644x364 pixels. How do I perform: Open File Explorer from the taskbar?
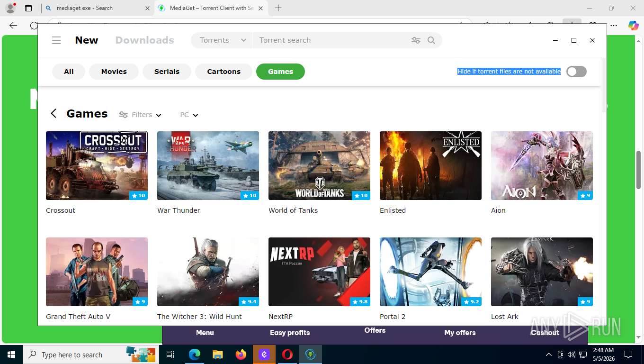(x=218, y=355)
